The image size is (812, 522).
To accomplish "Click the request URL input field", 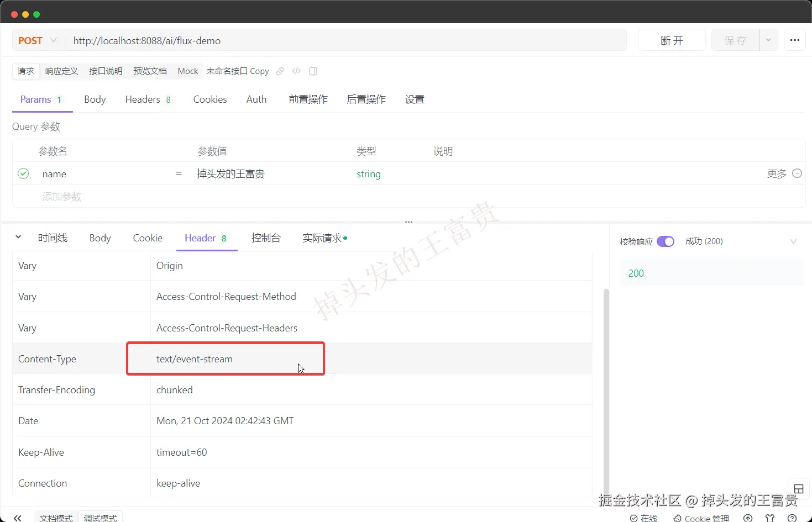I will point(346,40).
